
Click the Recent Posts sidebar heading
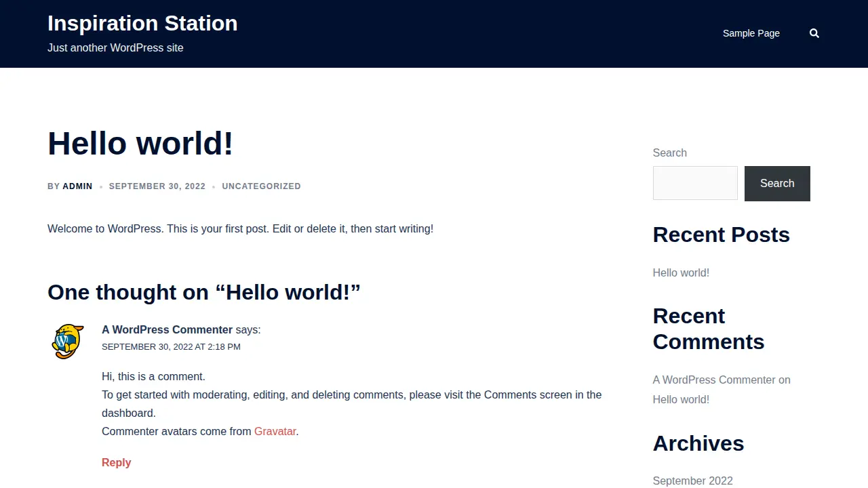click(x=722, y=235)
